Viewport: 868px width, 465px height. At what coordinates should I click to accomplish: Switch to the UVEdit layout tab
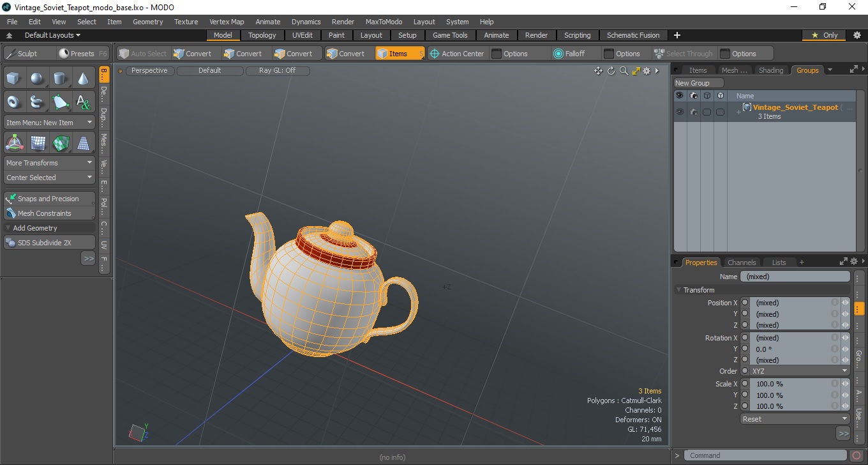click(x=303, y=35)
